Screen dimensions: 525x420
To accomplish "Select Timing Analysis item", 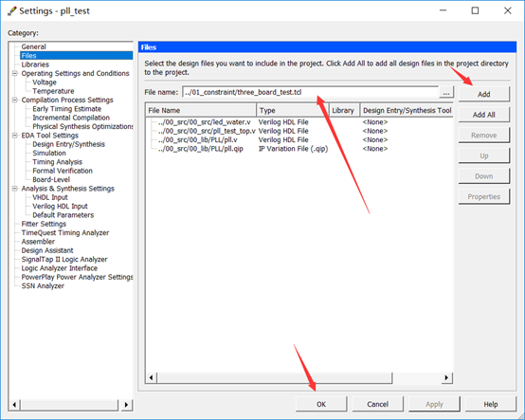I will pyautogui.click(x=57, y=162).
